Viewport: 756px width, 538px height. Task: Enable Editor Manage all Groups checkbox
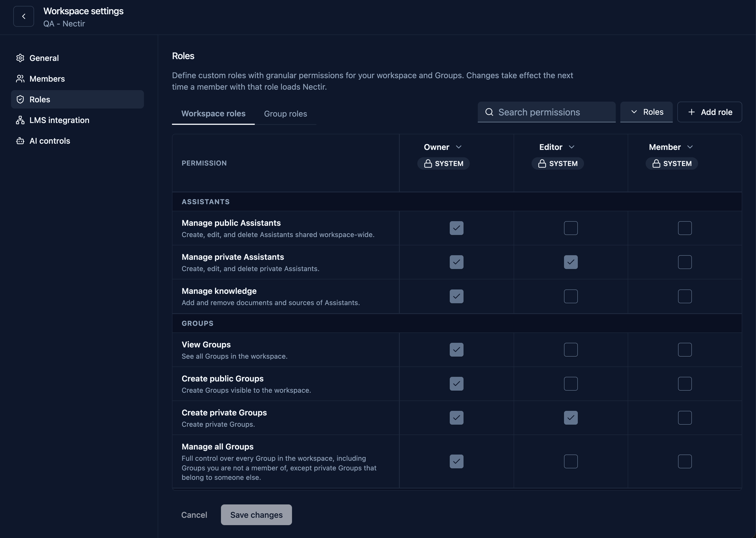[571, 461]
